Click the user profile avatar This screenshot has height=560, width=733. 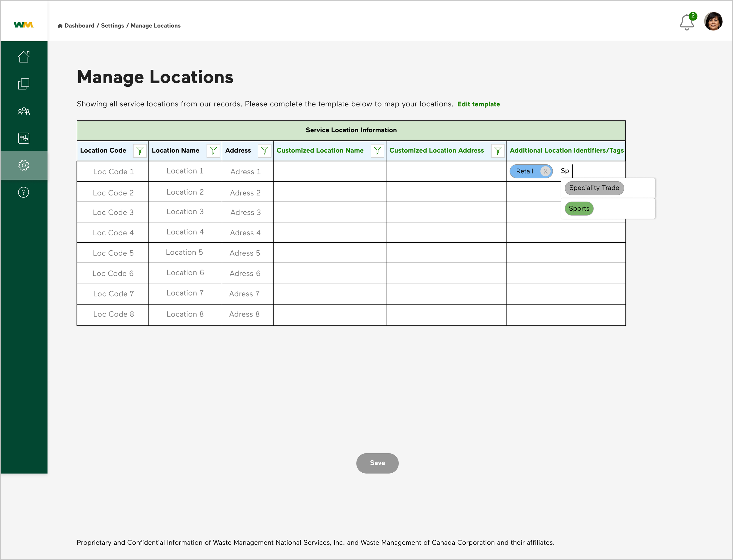(x=713, y=21)
